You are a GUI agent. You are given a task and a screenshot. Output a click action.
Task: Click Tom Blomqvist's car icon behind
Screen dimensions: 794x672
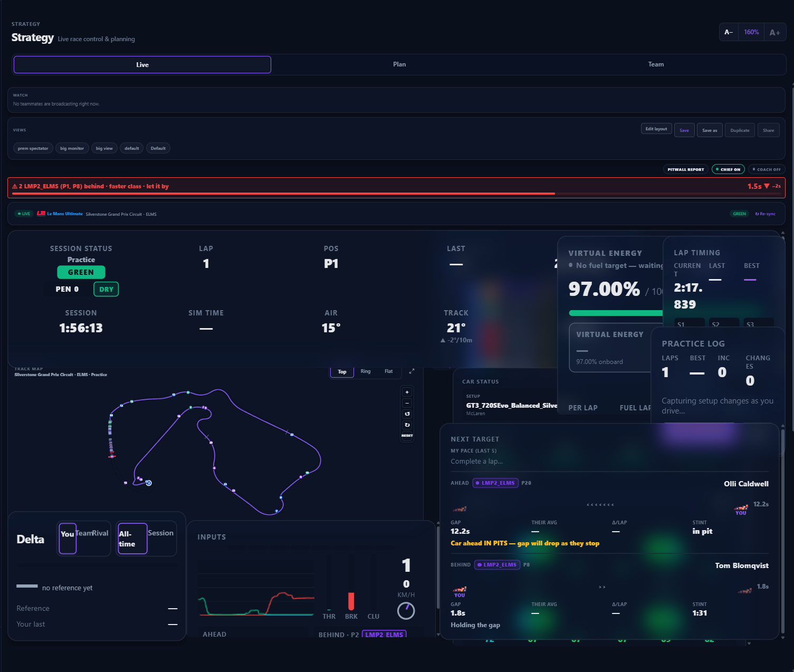coord(745,591)
